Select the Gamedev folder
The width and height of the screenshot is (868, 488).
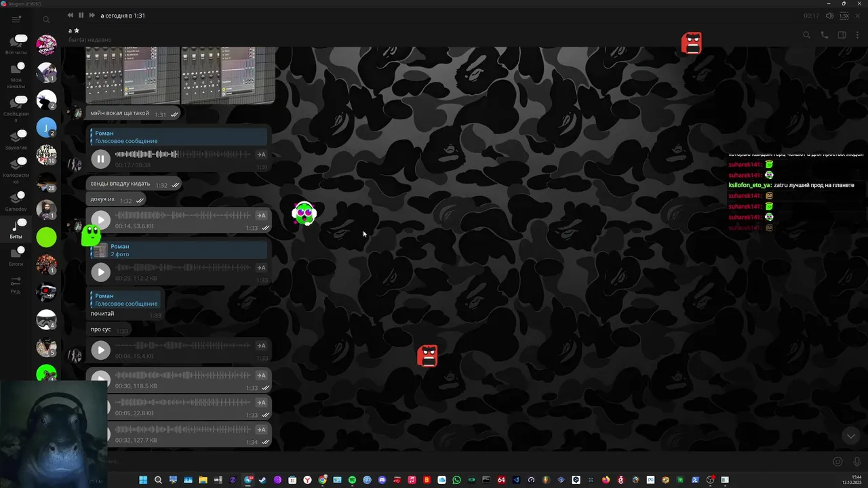(16, 201)
